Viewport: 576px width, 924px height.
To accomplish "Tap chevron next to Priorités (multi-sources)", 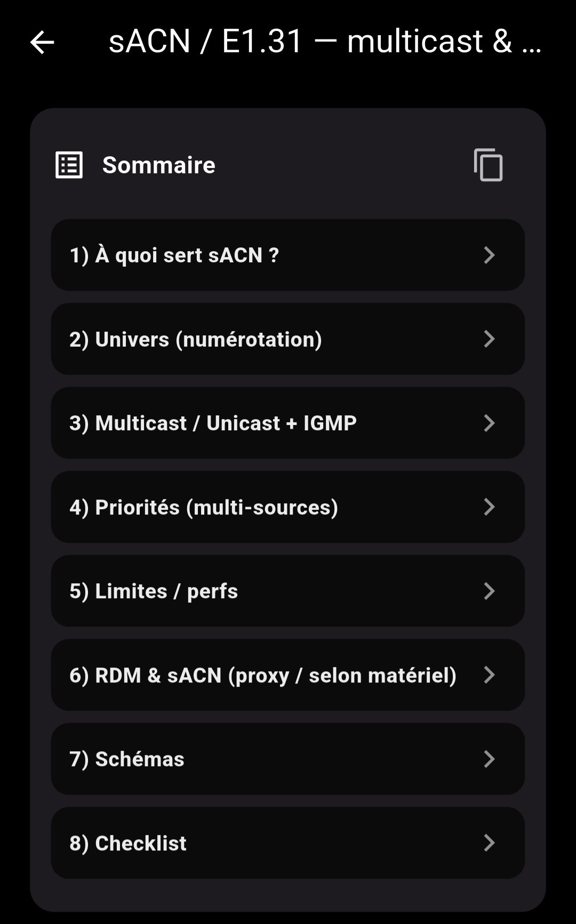I will tap(489, 507).
